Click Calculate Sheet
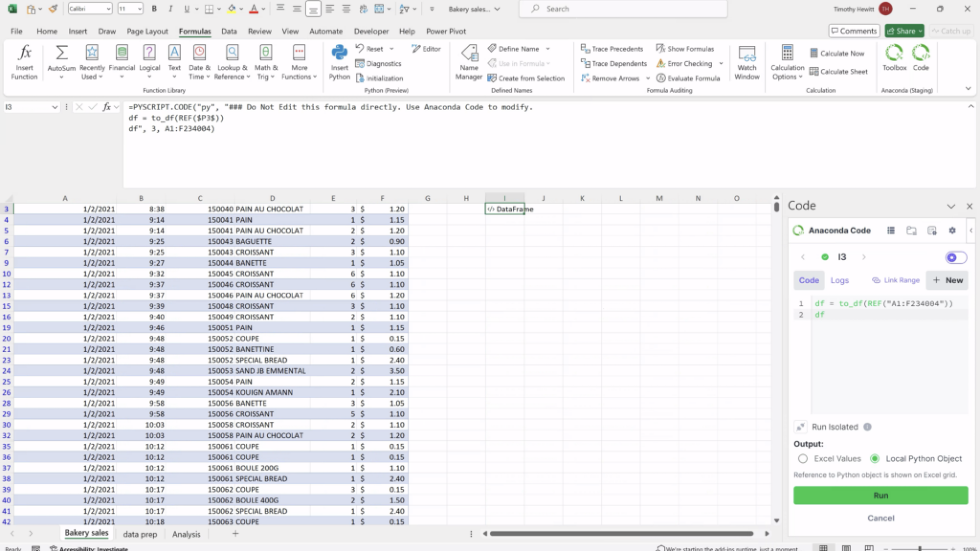Screen dimensions: 980x551 click(839, 72)
